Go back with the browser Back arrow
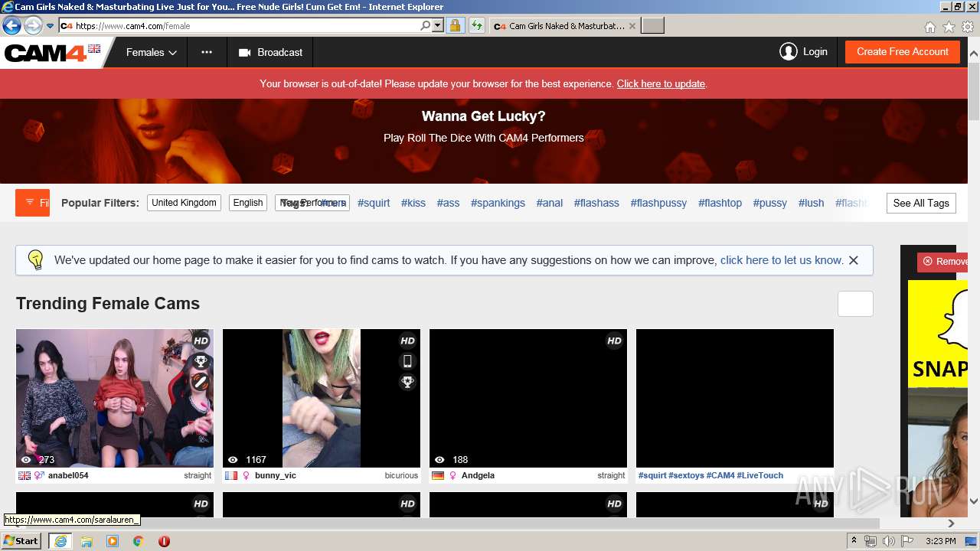This screenshot has width=980, height=551. coord(11,26)
